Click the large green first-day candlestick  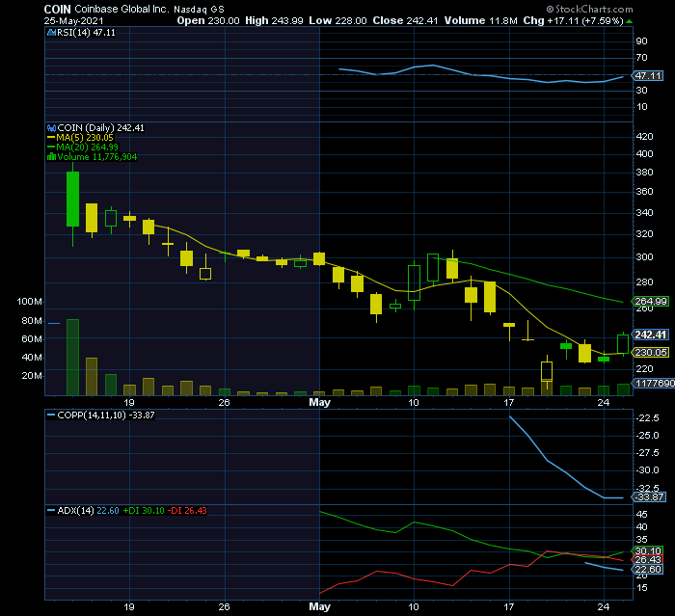coord(72,199)
